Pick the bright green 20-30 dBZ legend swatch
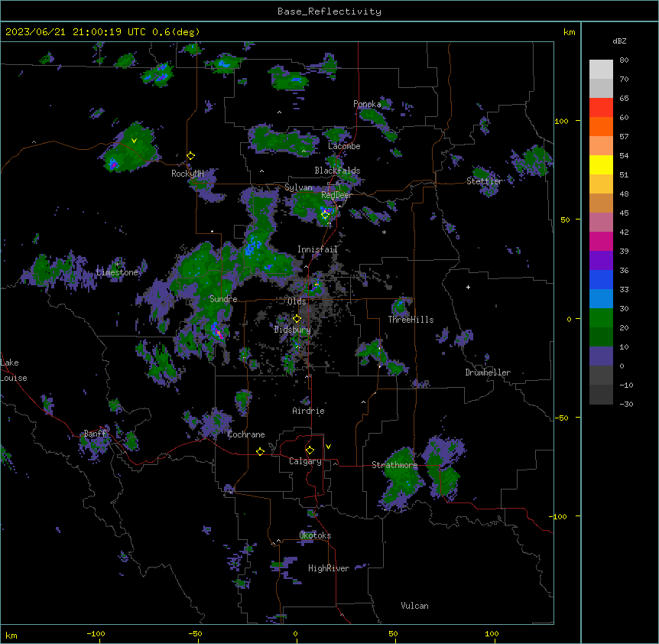 [x=601, y=318]
